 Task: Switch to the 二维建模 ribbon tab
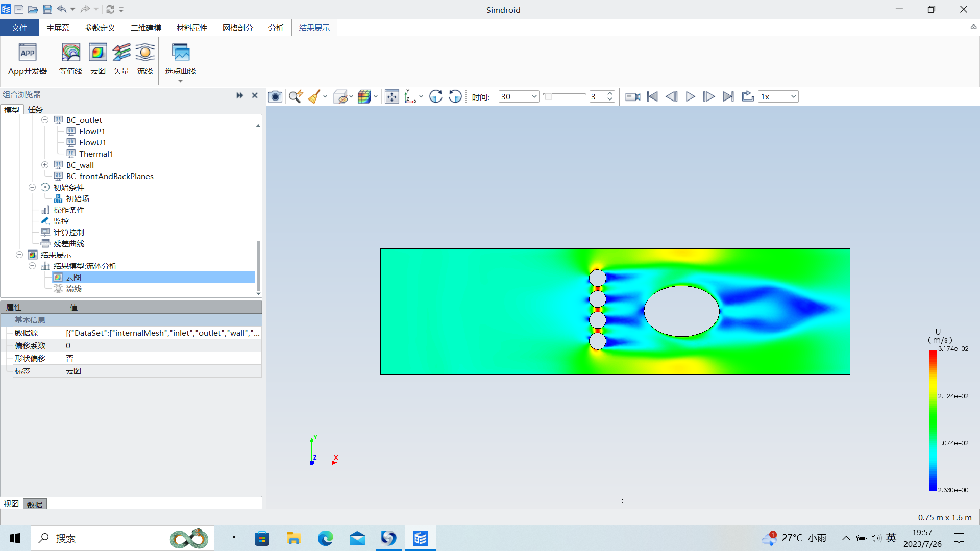(146, 28)
